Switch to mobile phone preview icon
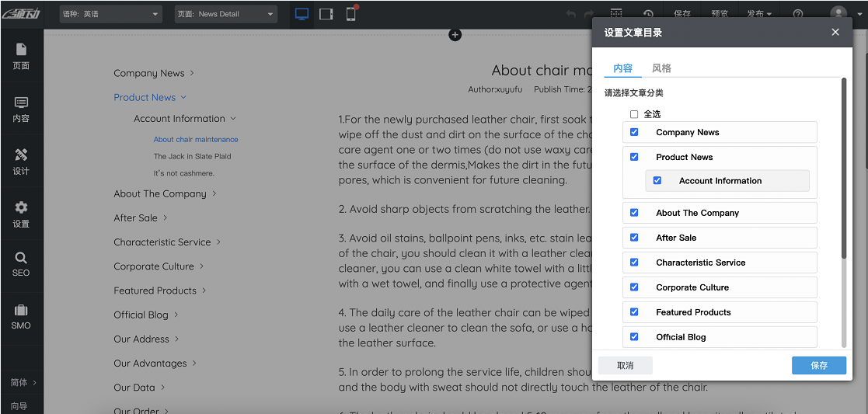This screenshot has width=868, height=414. coord(351,14)
